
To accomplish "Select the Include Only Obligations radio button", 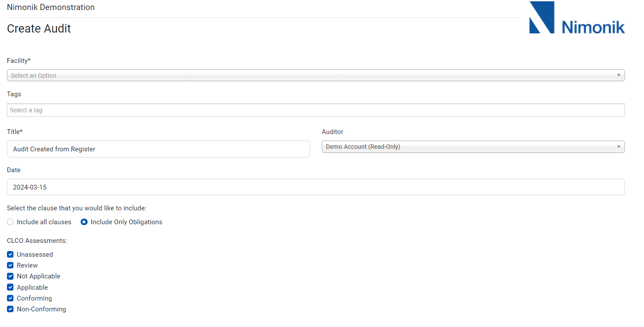I will 84,222.
